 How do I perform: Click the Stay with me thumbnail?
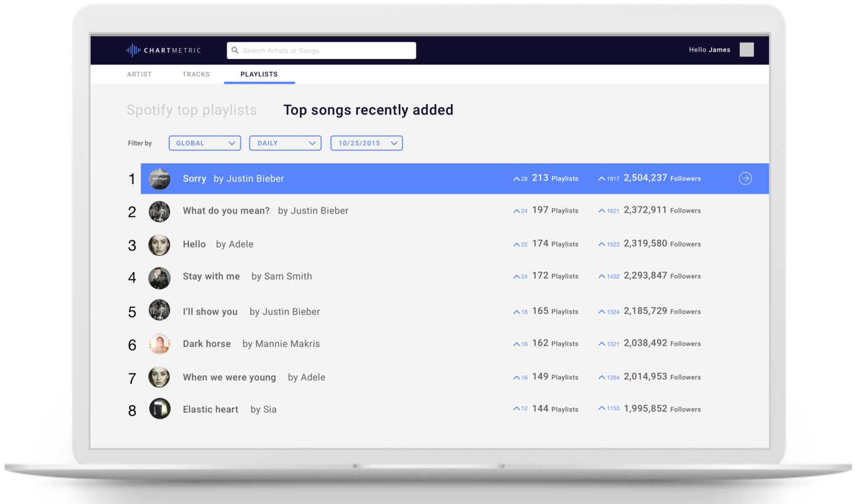click(159, 278)
